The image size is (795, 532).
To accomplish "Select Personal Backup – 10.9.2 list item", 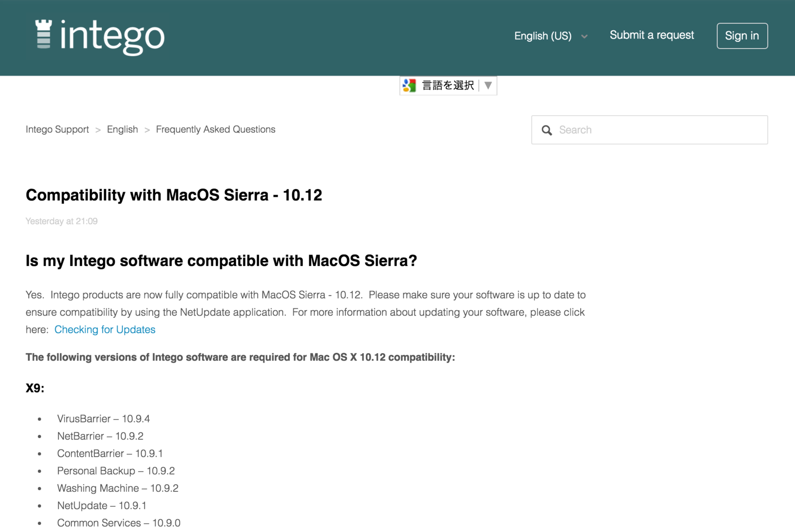I will pos(116,471).
